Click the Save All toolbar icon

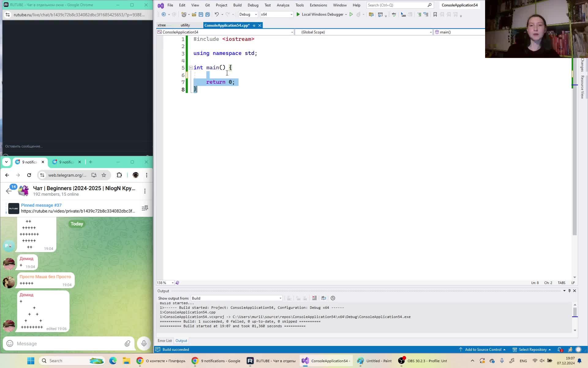click(208, 14)
